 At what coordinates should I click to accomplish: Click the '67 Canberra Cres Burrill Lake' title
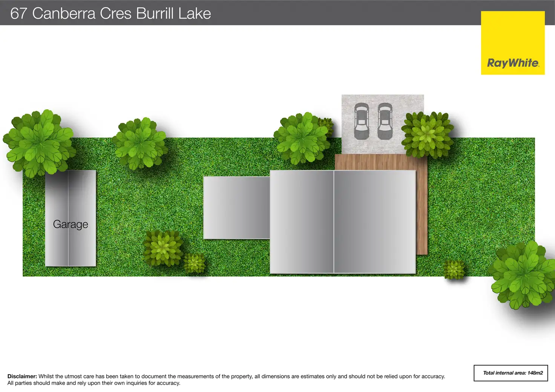click(x=110, y=14)
